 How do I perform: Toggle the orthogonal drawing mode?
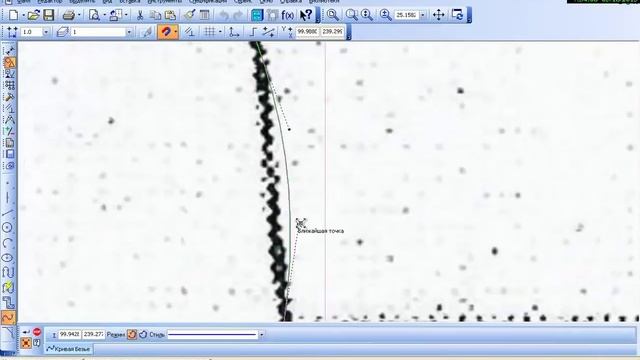[x=253, y=32]
